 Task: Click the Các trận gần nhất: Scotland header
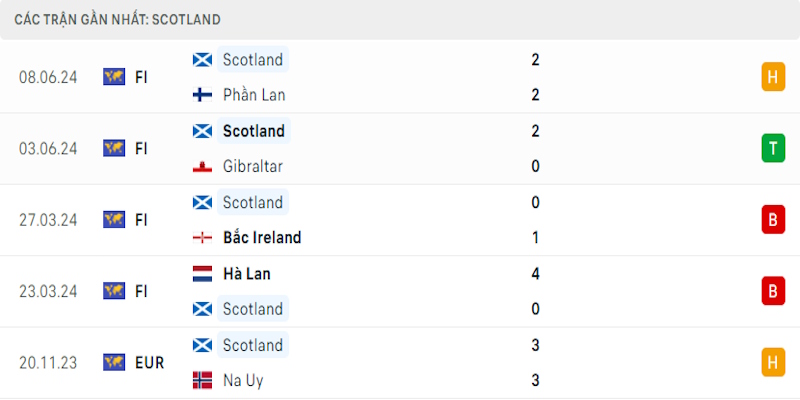point(118,19)
